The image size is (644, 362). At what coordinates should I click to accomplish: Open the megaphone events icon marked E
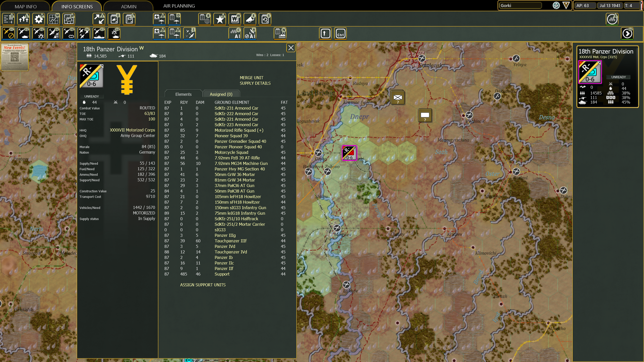pyautogui.click(x=250, y=19)
